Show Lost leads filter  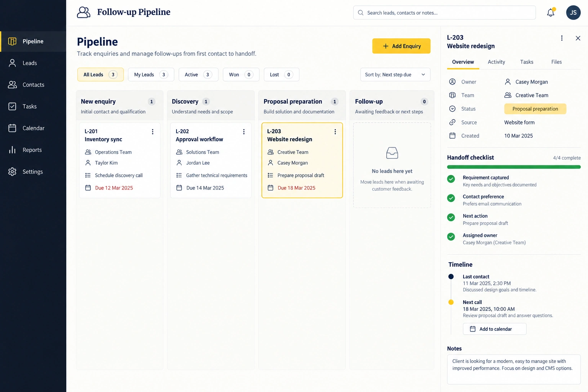point(281,75)
